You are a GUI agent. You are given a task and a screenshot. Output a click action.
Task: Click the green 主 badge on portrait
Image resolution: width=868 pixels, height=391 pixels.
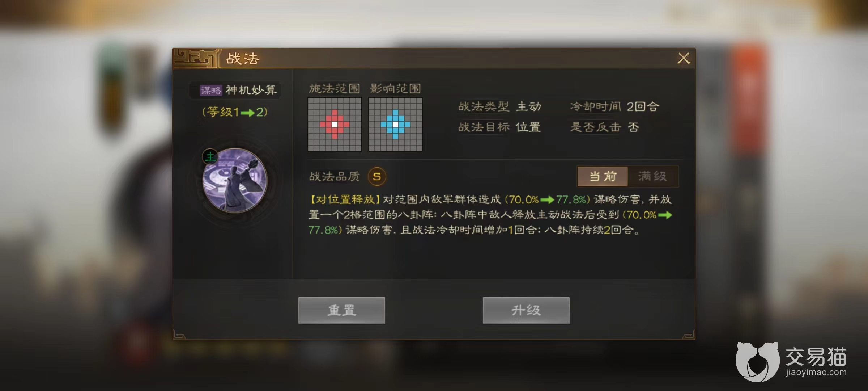click(210, 156)
